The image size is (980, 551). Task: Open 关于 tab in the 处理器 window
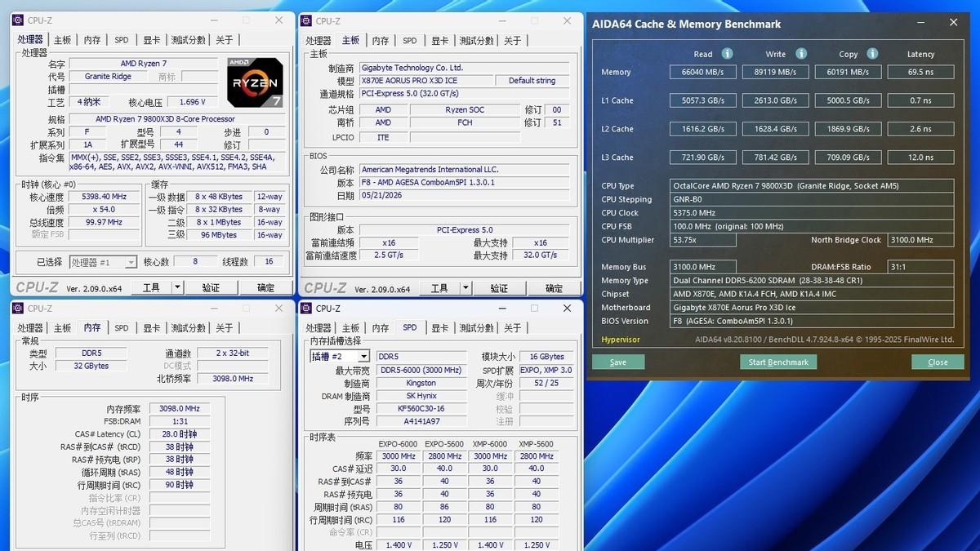(225, 39)
